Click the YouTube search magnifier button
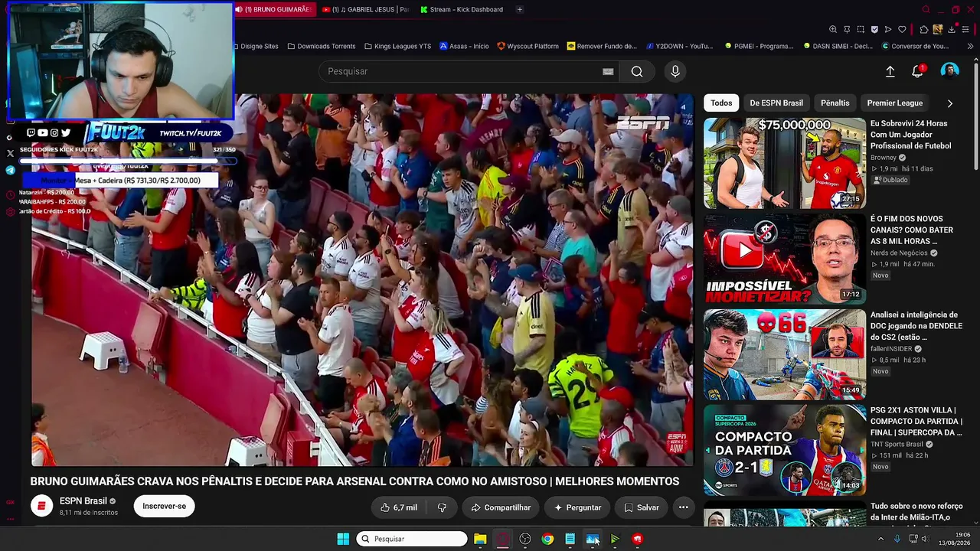The height and width of the screenshot is (551, 980). (637, 71)
